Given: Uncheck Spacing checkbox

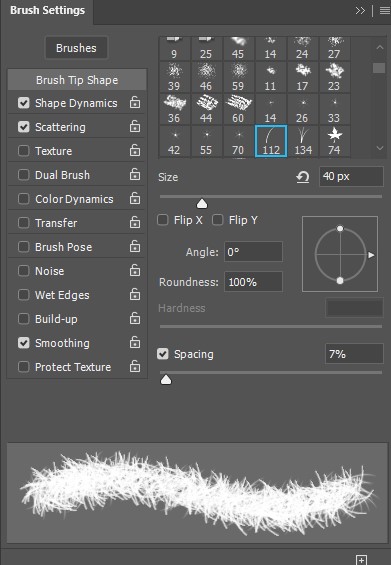Looking at the screenshot, I should [163, 354].
